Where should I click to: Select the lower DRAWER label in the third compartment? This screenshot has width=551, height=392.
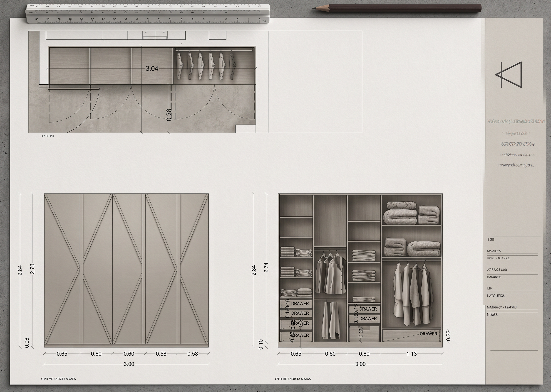tap(368, 319)
